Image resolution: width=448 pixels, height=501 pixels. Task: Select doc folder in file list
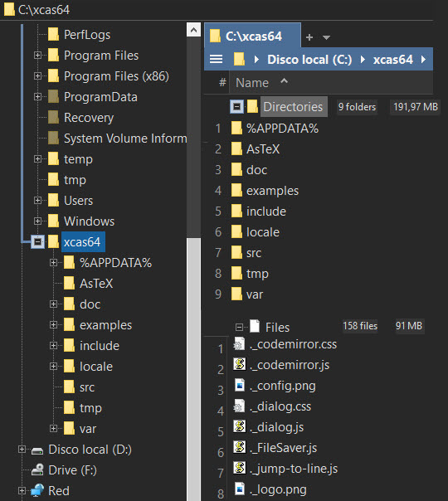pyautogui.click(x=256, y=170)
